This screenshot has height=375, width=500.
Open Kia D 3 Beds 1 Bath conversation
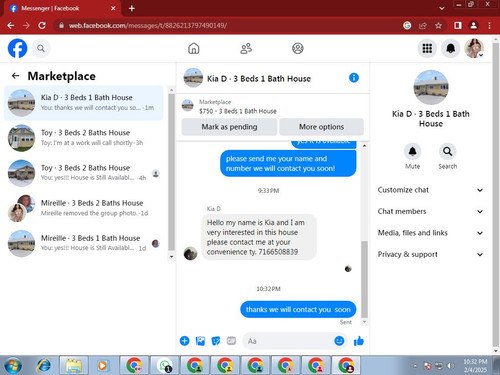click(83, 103)
